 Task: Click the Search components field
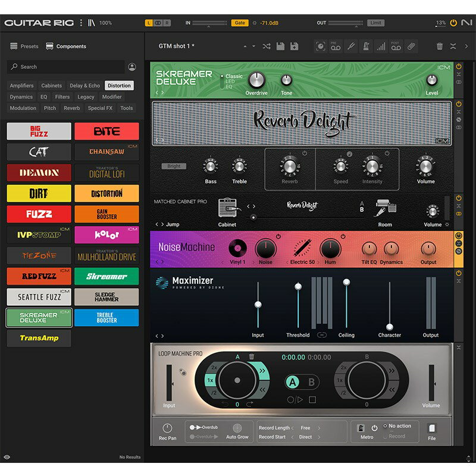pyautogui.click(x=65, y=67)
